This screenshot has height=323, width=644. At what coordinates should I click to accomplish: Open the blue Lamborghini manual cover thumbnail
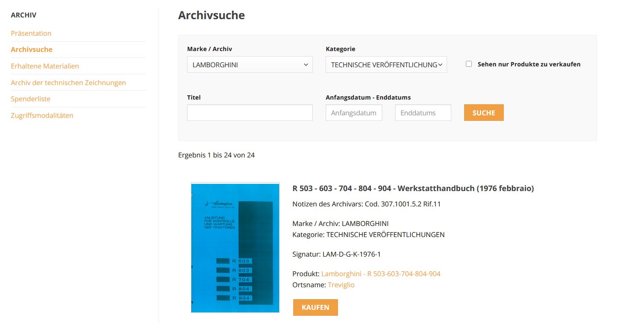click(x=235, y=248)
